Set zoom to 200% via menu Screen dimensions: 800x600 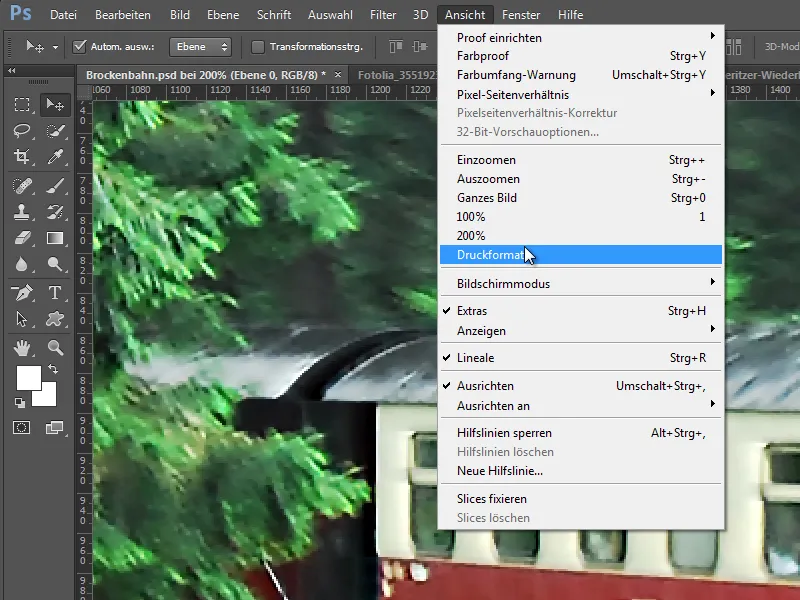click(x=581, y=236)
